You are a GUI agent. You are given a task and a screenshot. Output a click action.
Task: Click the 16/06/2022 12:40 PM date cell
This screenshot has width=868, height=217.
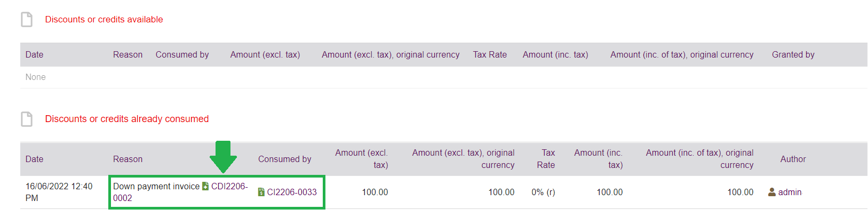coord(59,192)
